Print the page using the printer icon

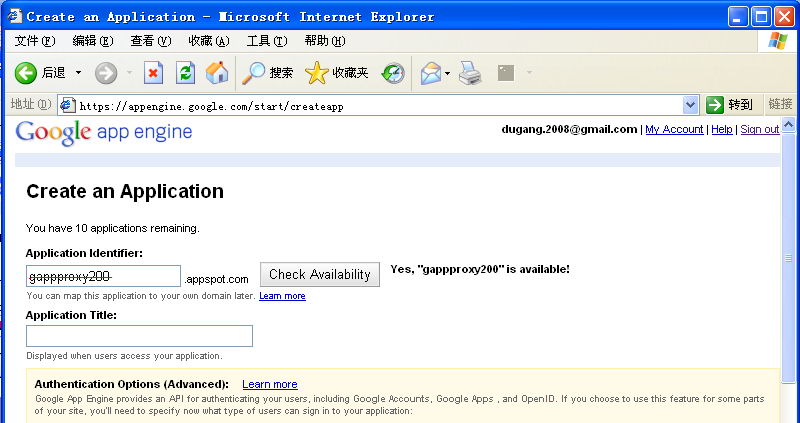470,73
